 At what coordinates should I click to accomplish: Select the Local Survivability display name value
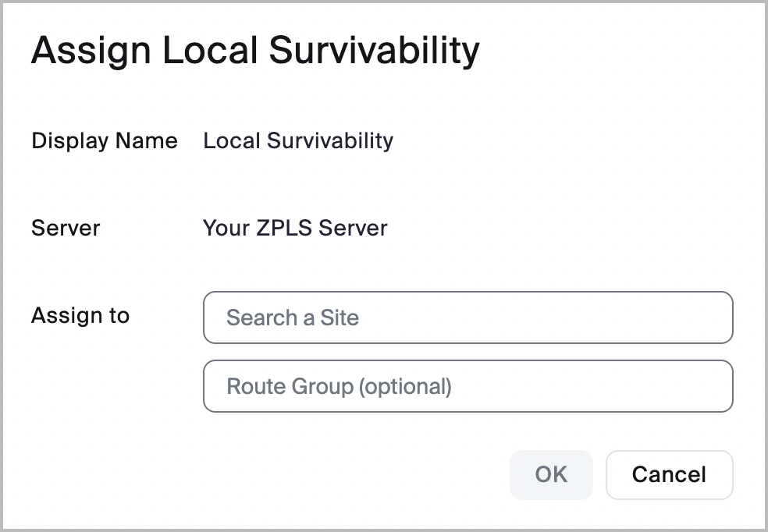298,141
